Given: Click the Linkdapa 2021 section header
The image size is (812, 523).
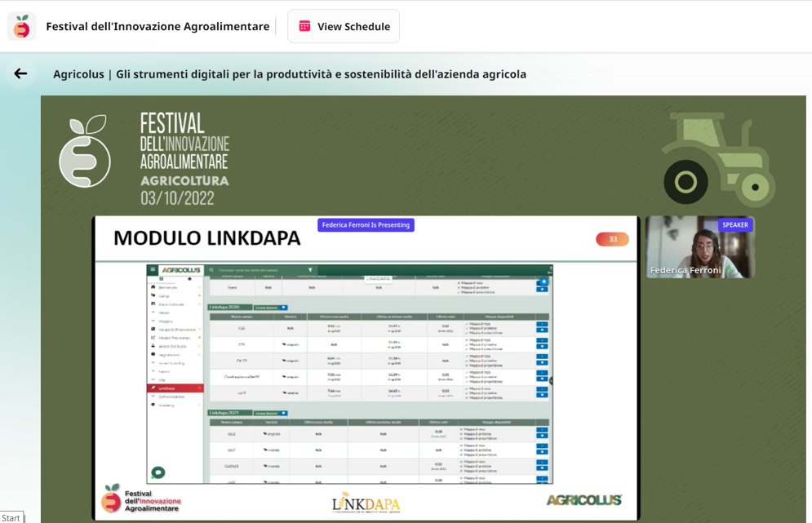Looking at the screenshot, I should pos(230,413).
